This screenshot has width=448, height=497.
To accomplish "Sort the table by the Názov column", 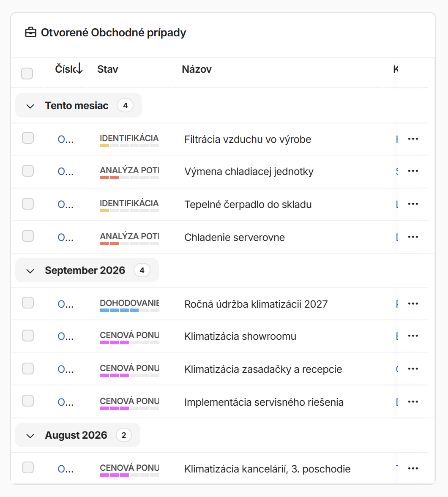I will (197, 69).
